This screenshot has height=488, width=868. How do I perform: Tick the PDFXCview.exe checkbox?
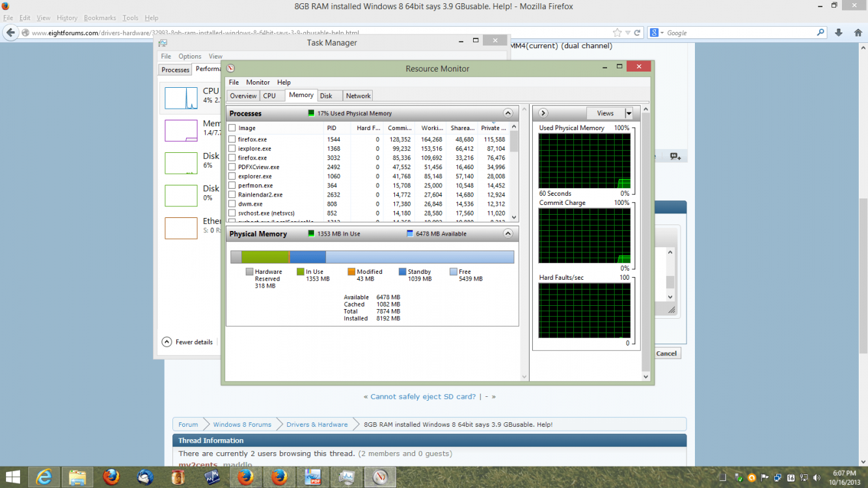pyautogui.click(x=232, y=167)
